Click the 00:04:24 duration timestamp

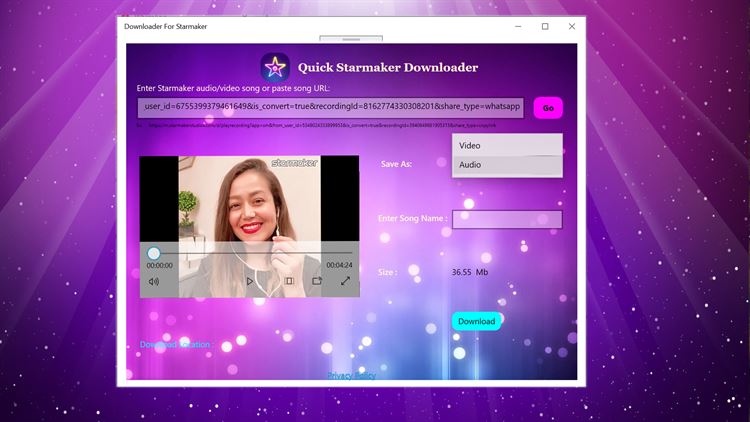[339, 265]
